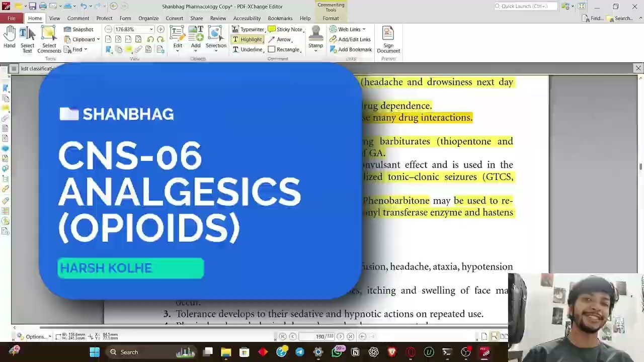Open the Format commenting tools tab
644x362 pixels.
(x=331, y=18)
